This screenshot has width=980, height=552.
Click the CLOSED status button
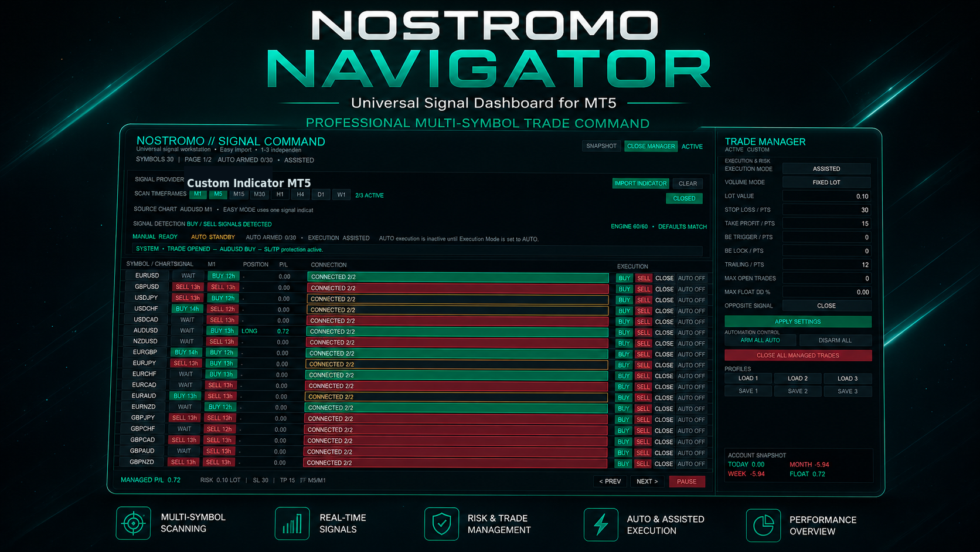(684, 198)
